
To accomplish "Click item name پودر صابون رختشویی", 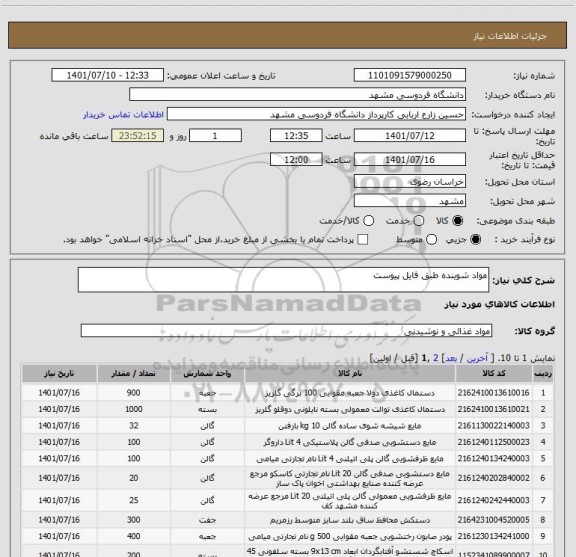I will coord(350,536).
